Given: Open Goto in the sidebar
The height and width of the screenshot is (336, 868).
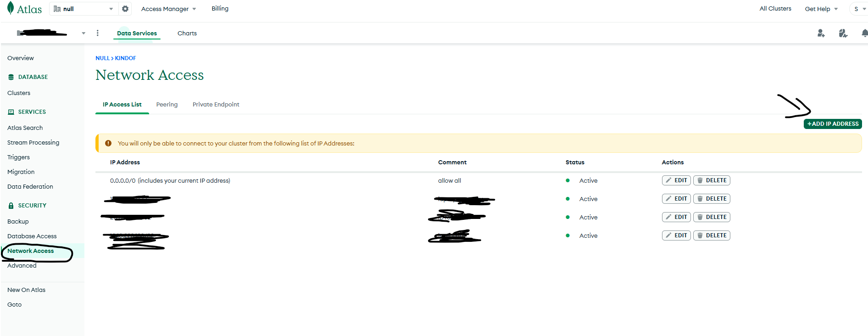Looking at the screenshot, I should point(15,305).
